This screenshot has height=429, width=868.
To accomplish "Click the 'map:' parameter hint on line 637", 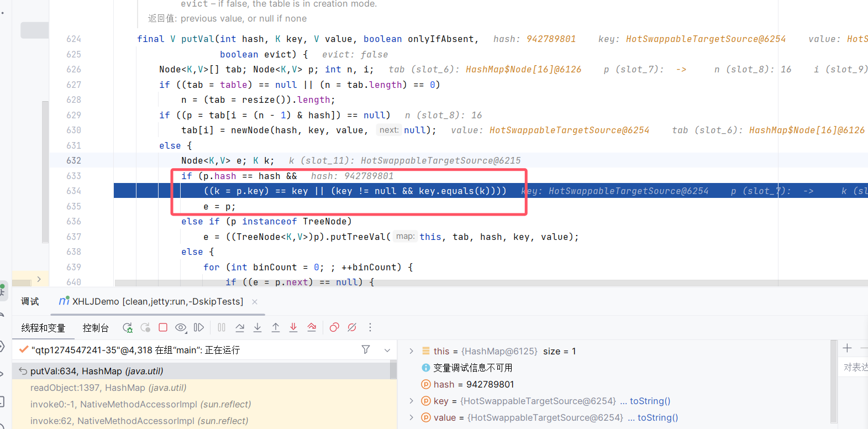I will pyautogui.click(x=405, y=237).
